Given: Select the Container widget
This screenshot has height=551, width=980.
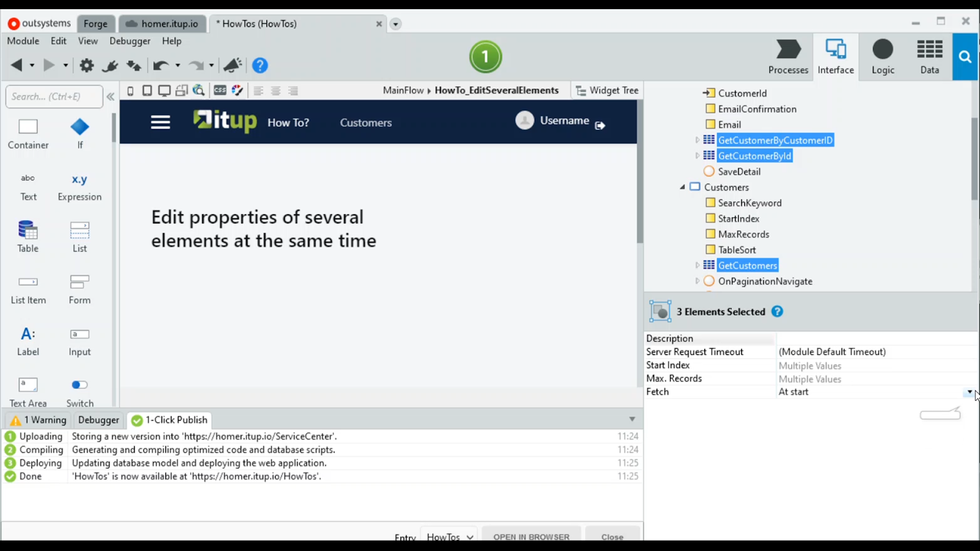Looking at the screenshot, I should pos(28,134).
